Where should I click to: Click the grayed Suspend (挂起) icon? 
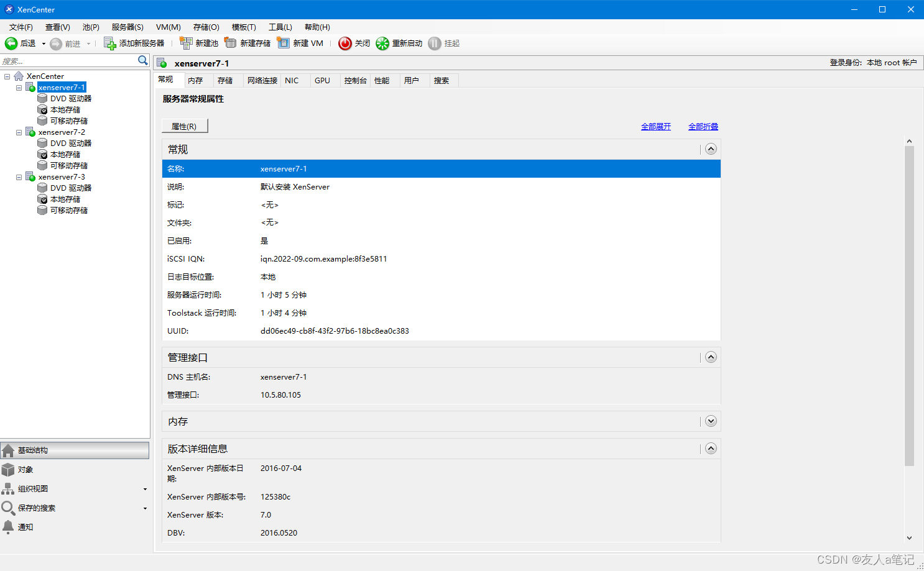coord(435,43)
